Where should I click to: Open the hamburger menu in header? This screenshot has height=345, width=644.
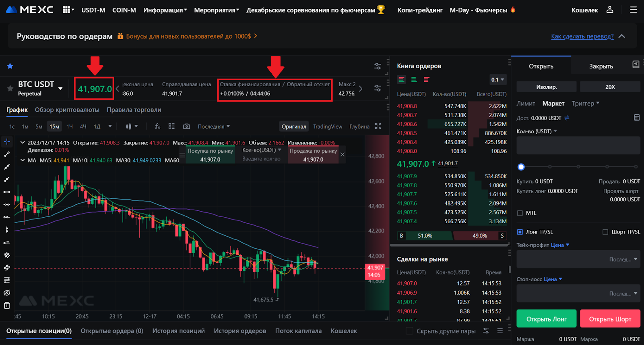click(633, 10)
